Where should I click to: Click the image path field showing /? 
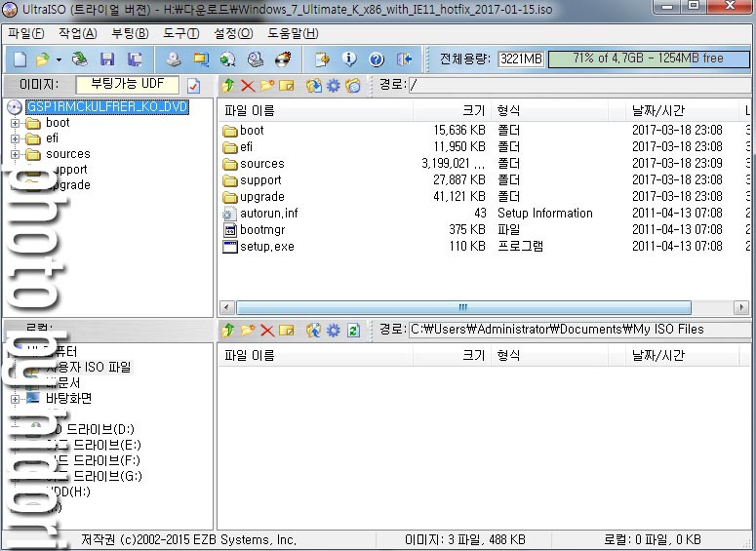pos(578,85)
